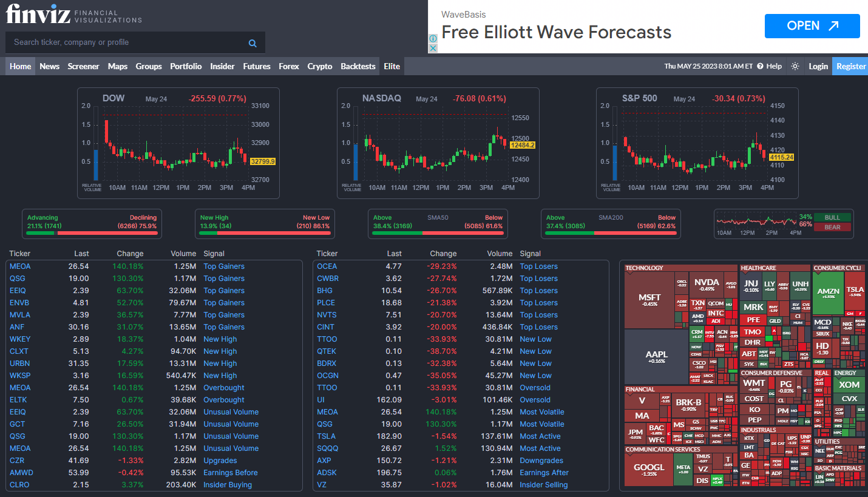Click the New High/New Low bar
The width and height of the screenshot is (868, 497).
[x=265, y=233]
